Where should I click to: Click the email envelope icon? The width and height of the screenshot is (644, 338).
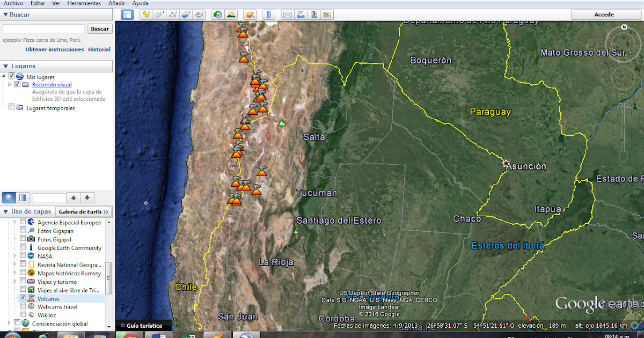287,14
